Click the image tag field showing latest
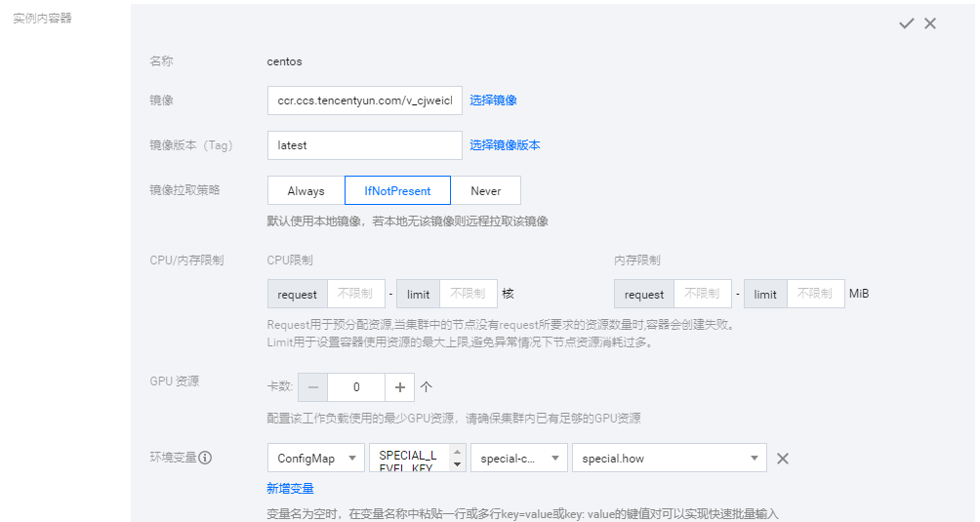The width and height of the screenshot is (980, 522). [364, 145]
